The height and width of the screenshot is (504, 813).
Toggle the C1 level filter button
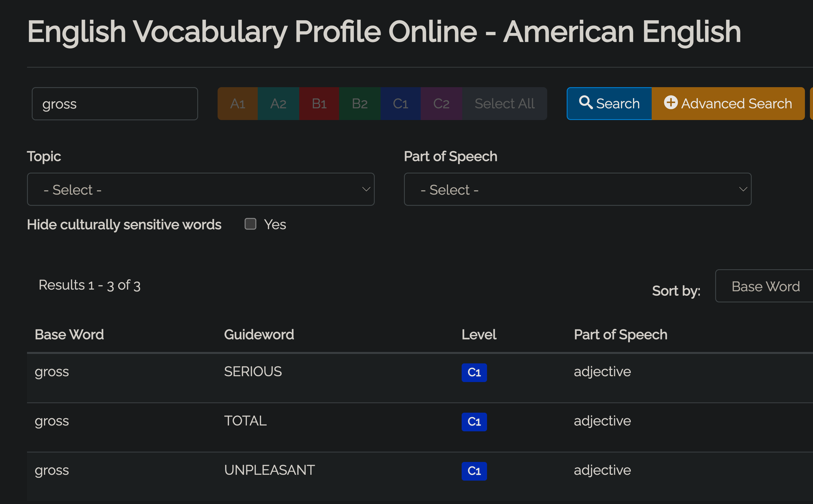pos(400,104)
